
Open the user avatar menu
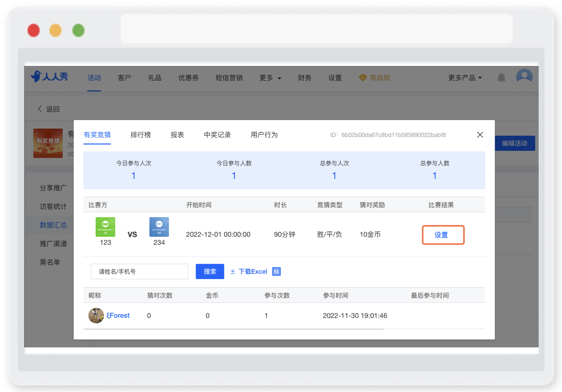[524, 77]
